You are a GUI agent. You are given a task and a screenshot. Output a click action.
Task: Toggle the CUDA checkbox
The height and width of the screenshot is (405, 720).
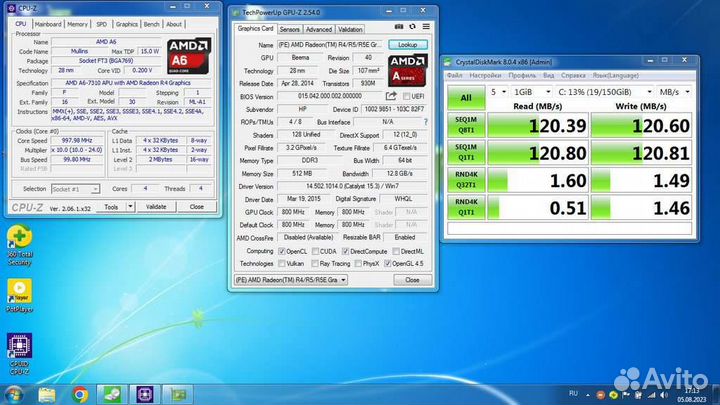pyautogui.click(x=315, y=252)
